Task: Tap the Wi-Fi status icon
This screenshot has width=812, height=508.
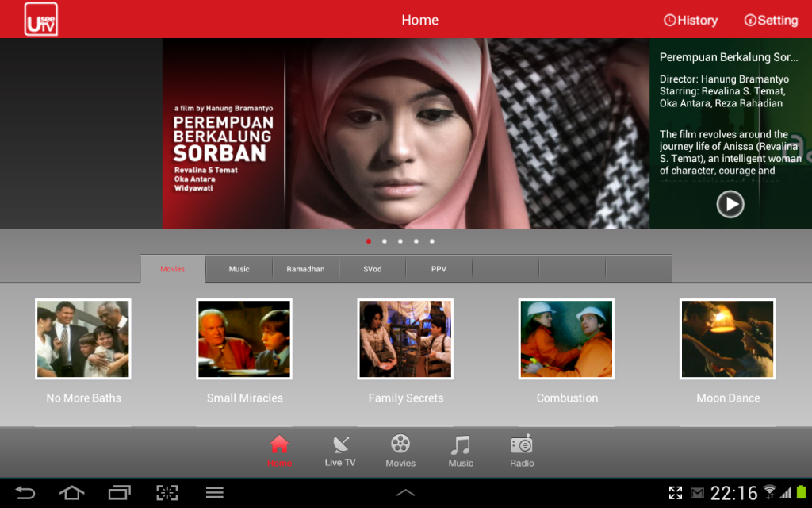Action: [x=769, y=492]
